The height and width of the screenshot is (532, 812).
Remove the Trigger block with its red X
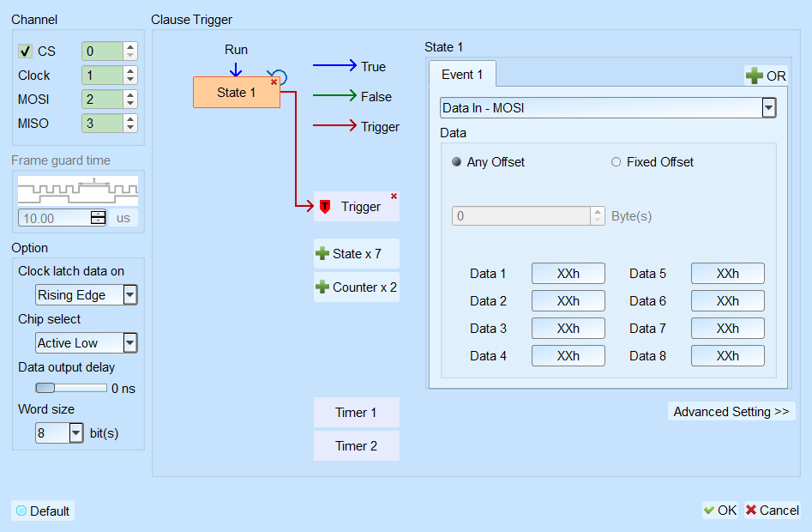(x=394, y=196)
